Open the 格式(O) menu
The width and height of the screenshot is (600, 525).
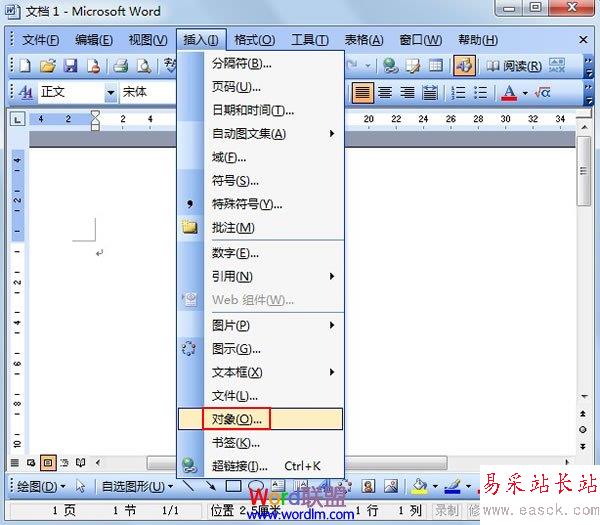[254, 40]
